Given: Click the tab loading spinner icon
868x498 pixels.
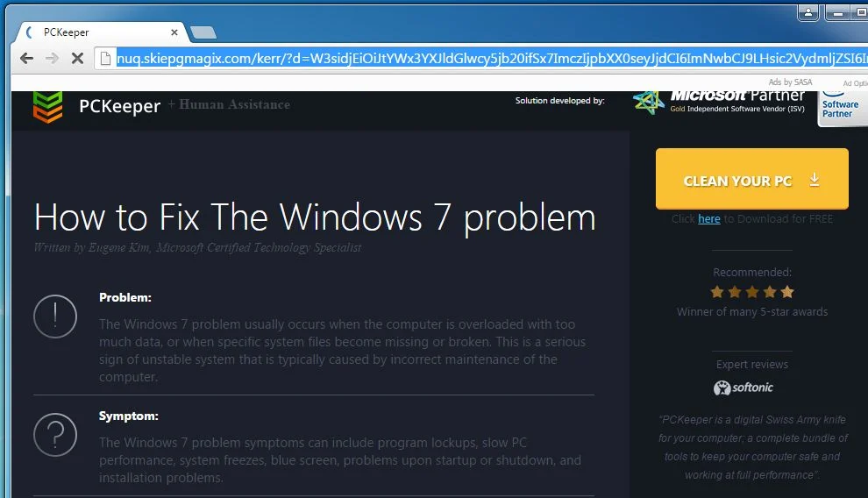Looking at the screenshot, I should pyautogui.click(x=30, y=32).
